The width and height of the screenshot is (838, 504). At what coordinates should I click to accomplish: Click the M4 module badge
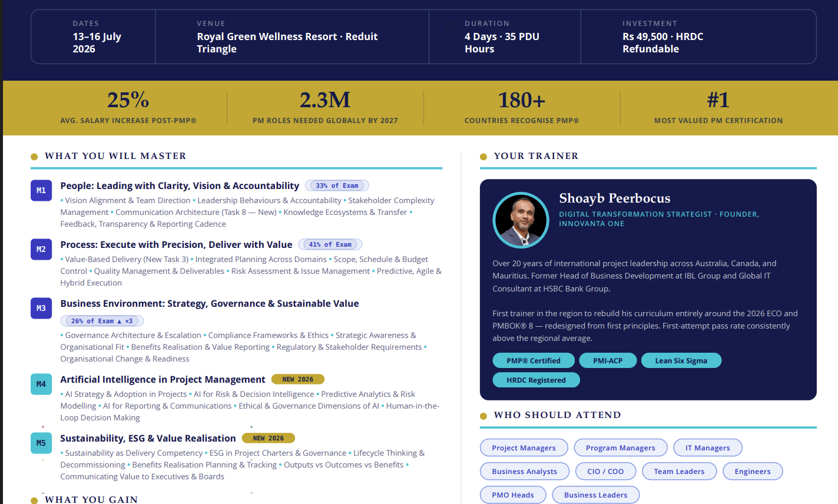(x=41, y=384)
